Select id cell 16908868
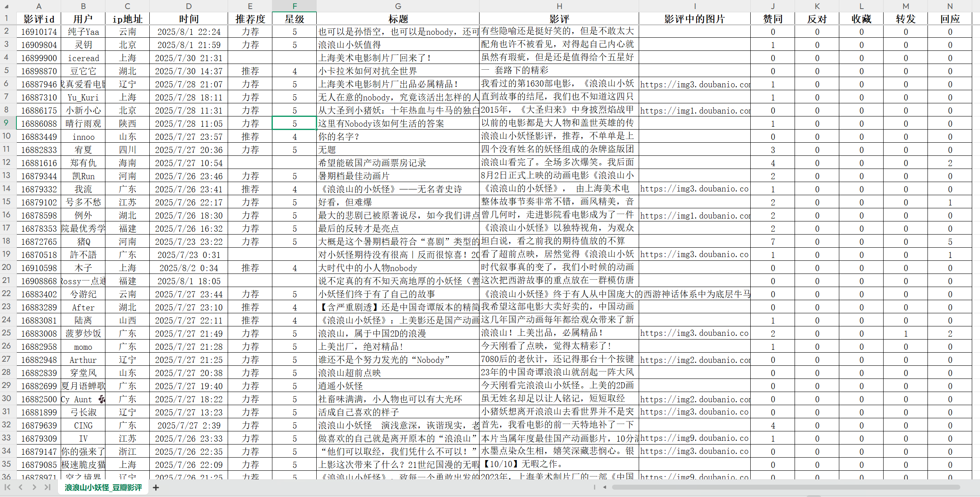 (x=39, y=281)
